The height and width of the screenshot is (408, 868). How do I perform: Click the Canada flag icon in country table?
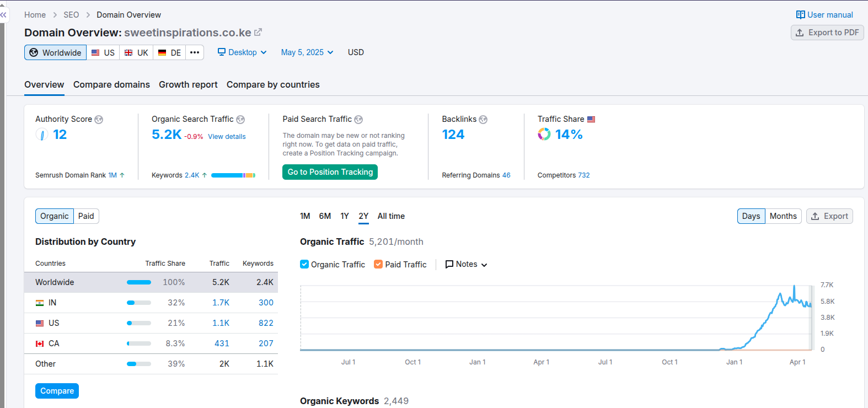tap(40, 343)
